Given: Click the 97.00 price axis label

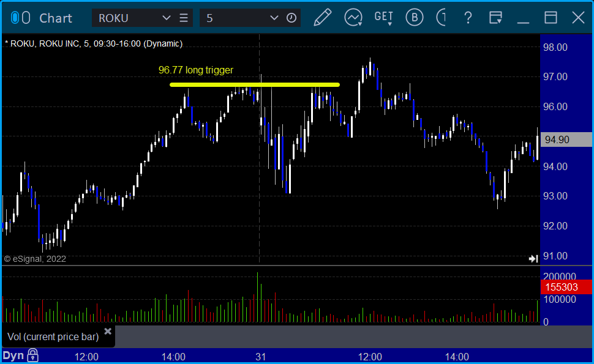Looking at the screenshot, I should pos(555,77).
